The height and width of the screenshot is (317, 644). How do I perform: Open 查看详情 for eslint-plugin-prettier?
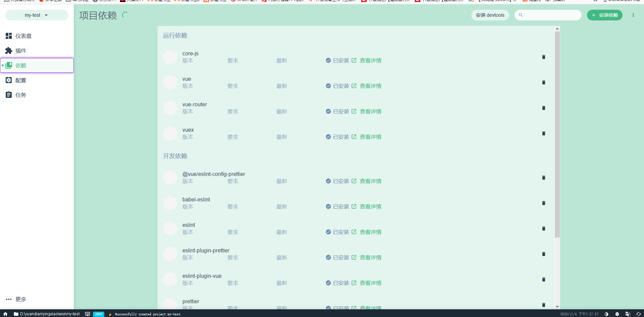click(370, 258)
